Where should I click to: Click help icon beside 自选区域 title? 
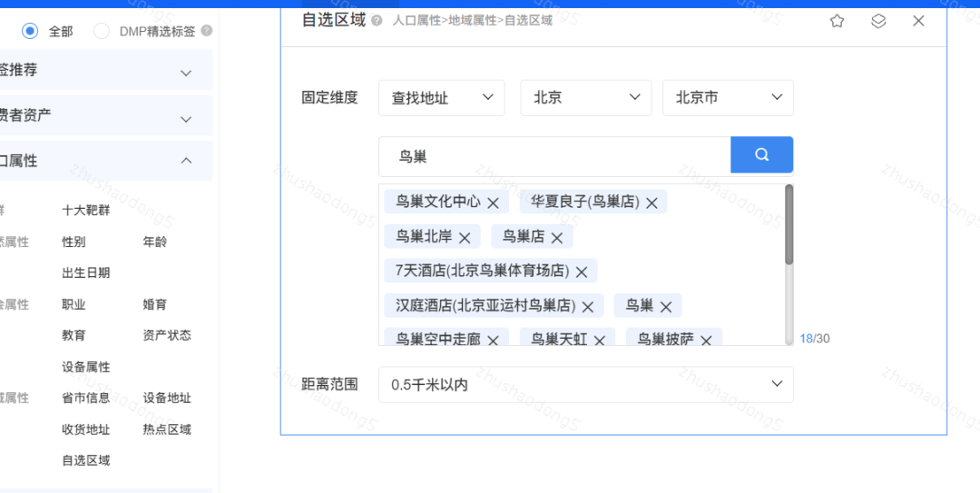click(x=377, y=21)
